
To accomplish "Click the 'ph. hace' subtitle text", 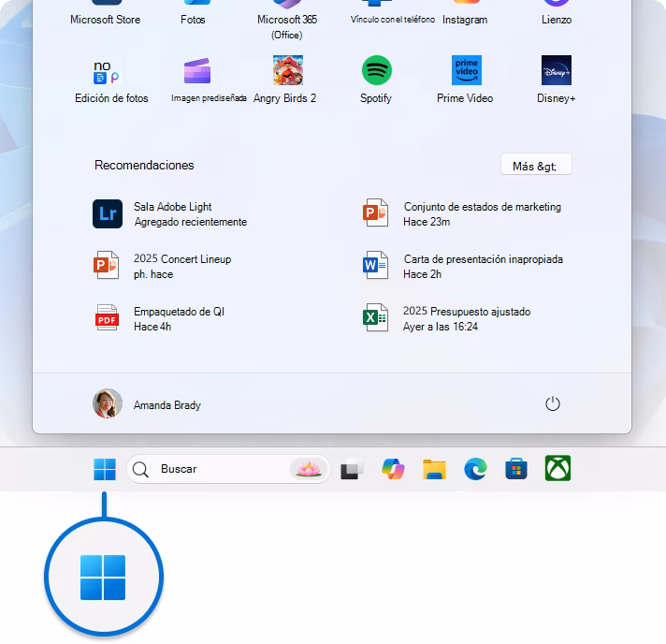I will click(153, 274).
